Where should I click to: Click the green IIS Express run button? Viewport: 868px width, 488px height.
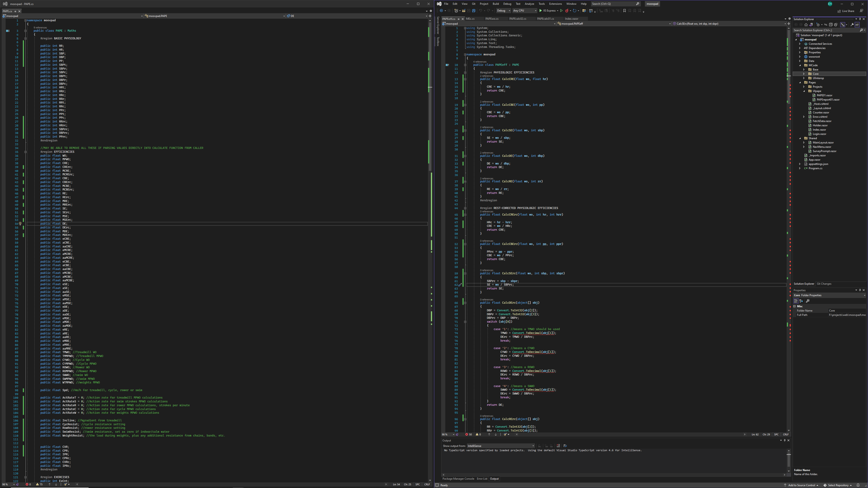(x=549, y=11)
